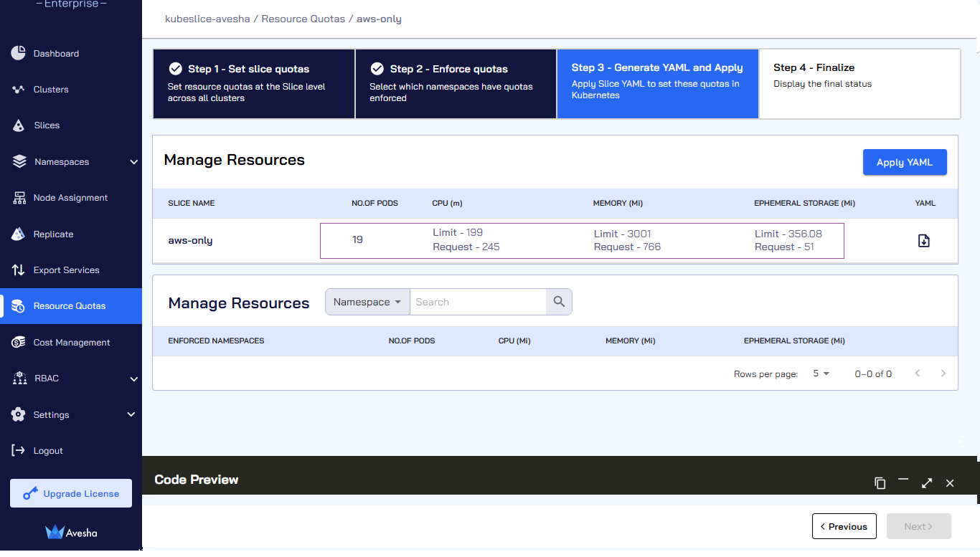Click the Node Assignment icon
Viewport: 980px width, 557px height.
tap(19, 198)
